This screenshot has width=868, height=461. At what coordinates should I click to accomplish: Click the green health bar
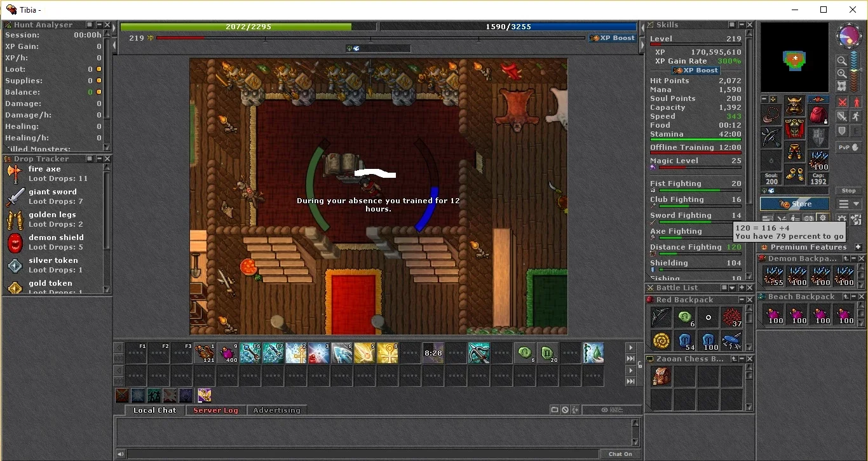249,27
